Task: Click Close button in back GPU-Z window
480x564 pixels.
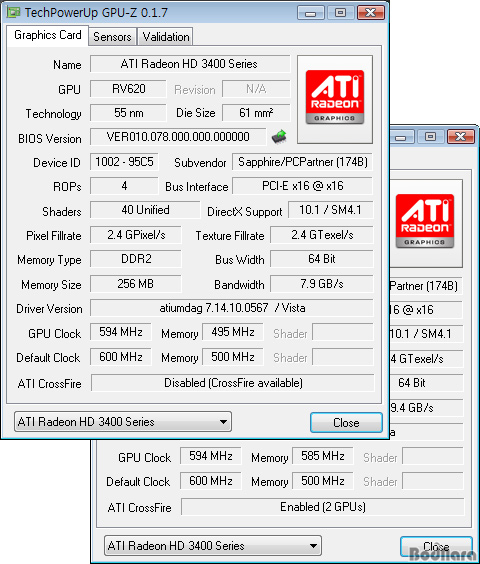Action: [436, 547]
